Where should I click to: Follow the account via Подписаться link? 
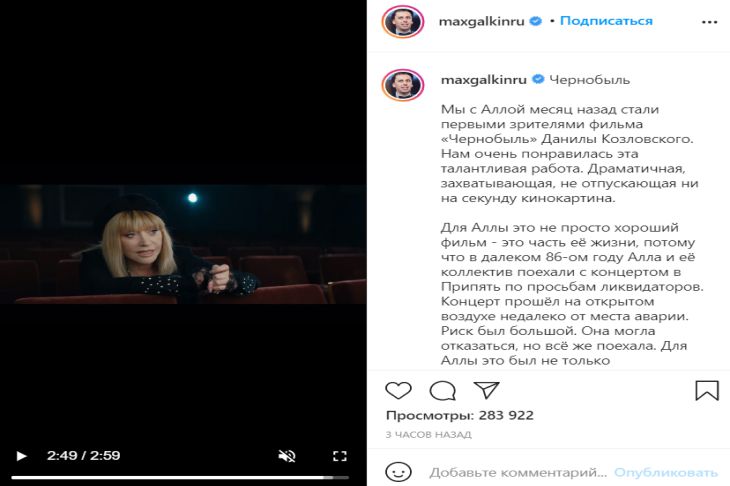pyautogui.click(x=606, y=21)
